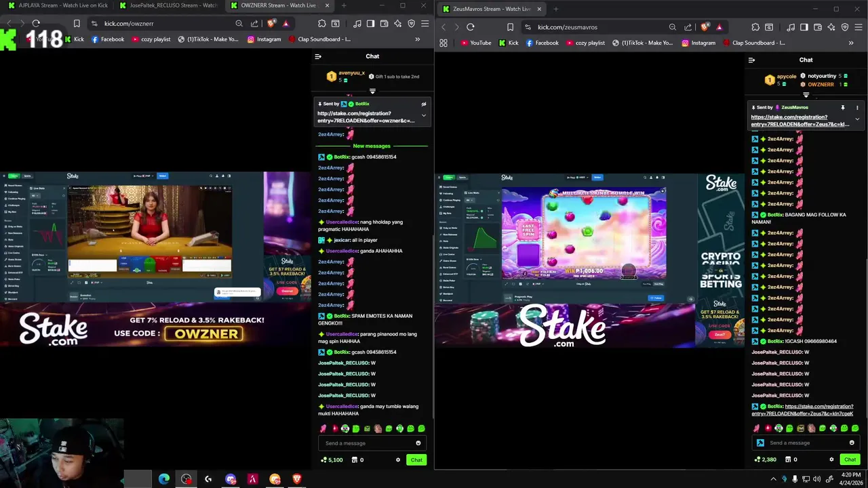Open Brave Wallet in left browser
The image size is (868, 488).
click(x=384, y=24)
